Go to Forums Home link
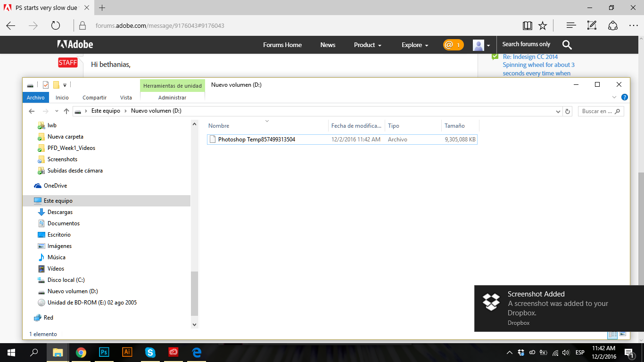644x362 pixels. pyautogui.click(x=282, y=45)
